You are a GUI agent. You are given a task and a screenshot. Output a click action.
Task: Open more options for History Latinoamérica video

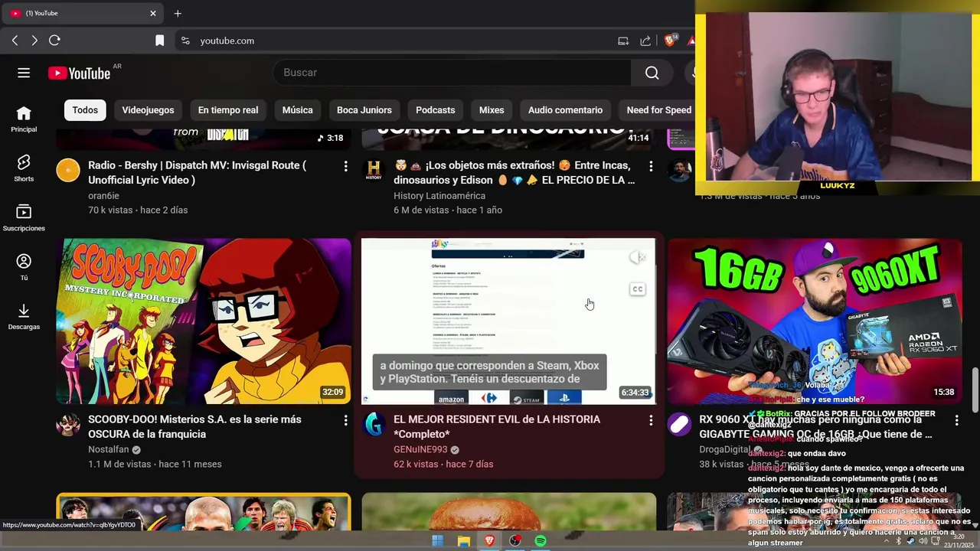click(651, 166)
